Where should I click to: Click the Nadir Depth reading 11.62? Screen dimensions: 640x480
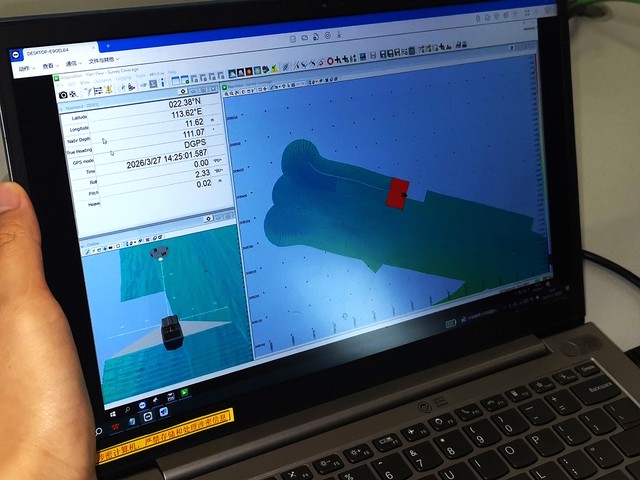point(188,123)
